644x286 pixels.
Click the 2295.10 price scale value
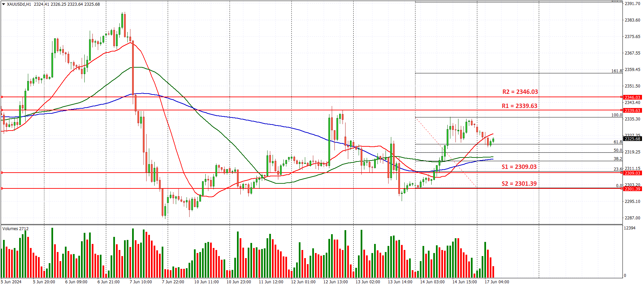point(632,202)
